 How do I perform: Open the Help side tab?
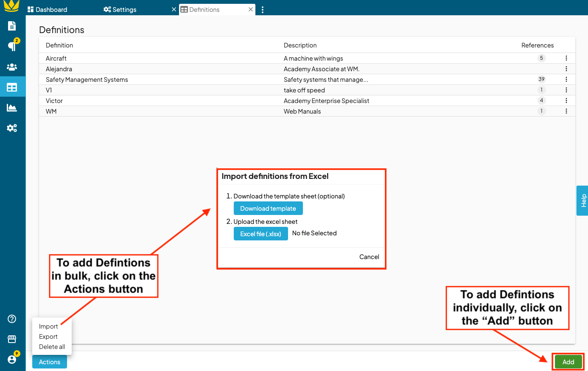coord(582,201)
